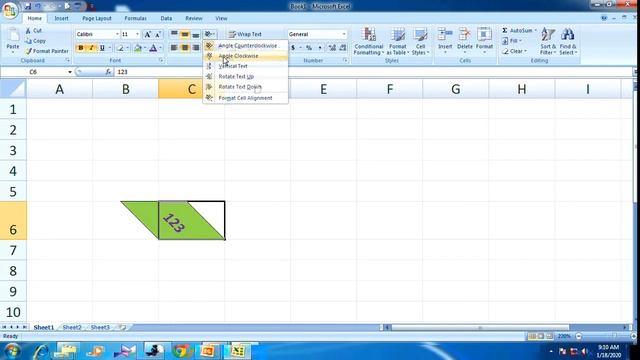Open the Clipboard dialog launcher

(x=68, y=60)
